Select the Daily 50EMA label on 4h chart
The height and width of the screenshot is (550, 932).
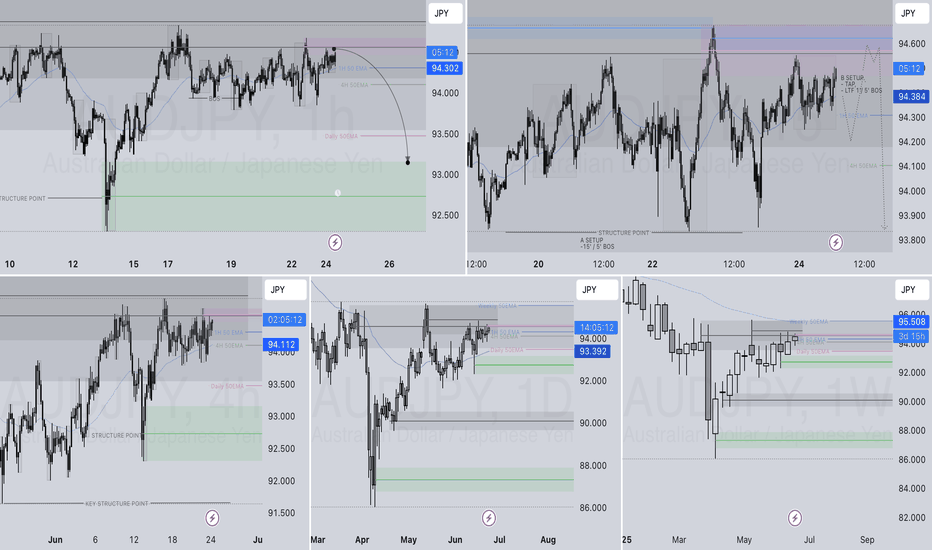pos(227,386)
